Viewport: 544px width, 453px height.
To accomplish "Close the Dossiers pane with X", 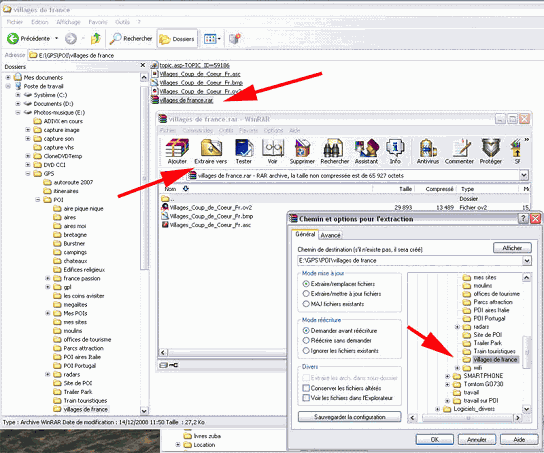I will coord(143,65).
